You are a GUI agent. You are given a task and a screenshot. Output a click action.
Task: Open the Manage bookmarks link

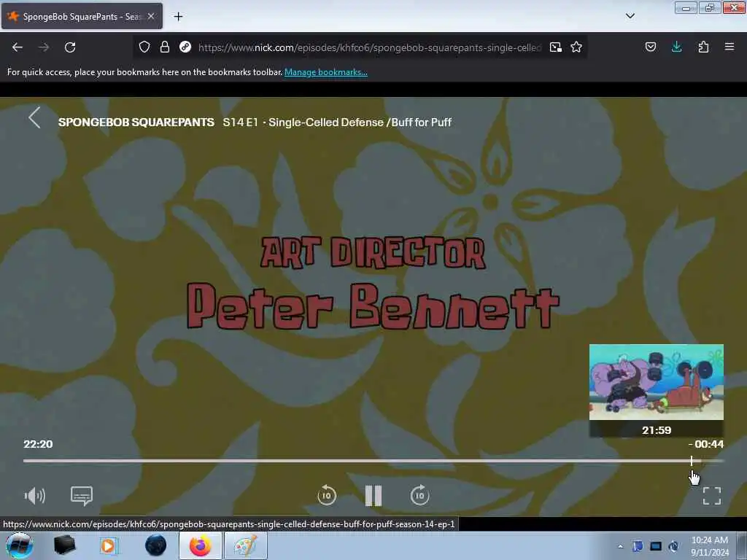[326, 72]
